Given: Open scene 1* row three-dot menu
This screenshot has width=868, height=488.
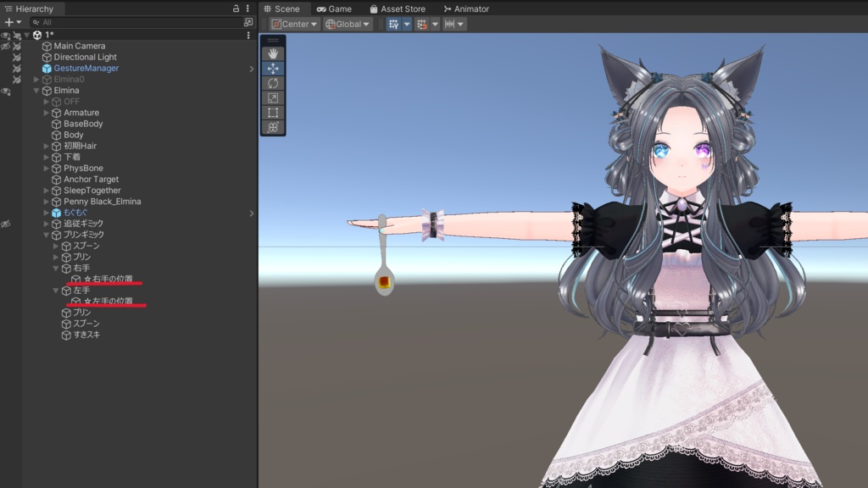Looking at the screenshot, I should point(248,35).
